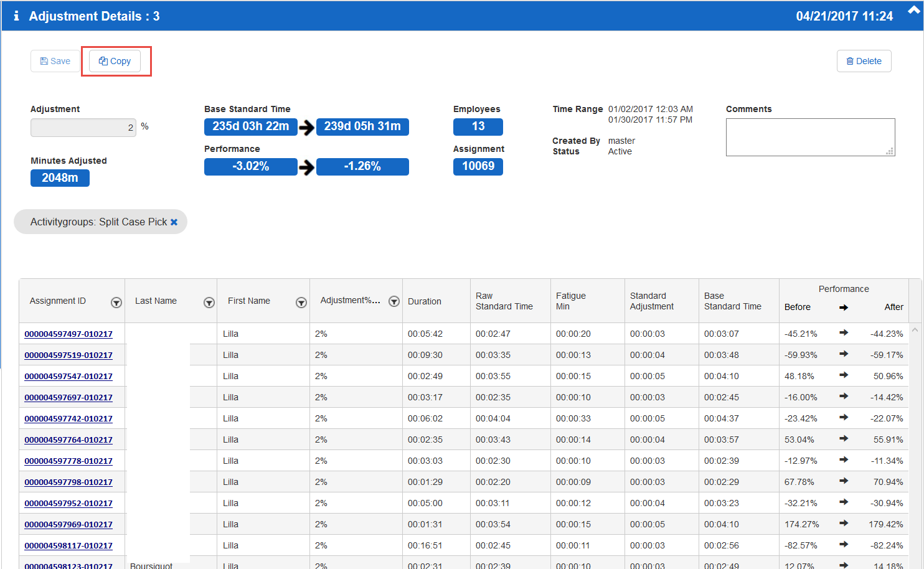This screenshot has height=569, width=924.
Task: Click the 04/21/2017 11:24 timestamp
Action: tap(844, 16)
